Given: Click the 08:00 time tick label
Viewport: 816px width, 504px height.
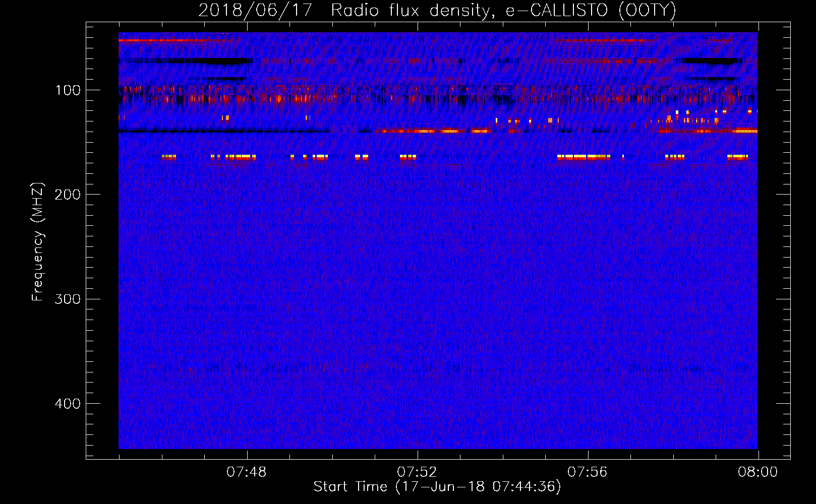Looking at the screenshot, I should (x=758, y=472).
